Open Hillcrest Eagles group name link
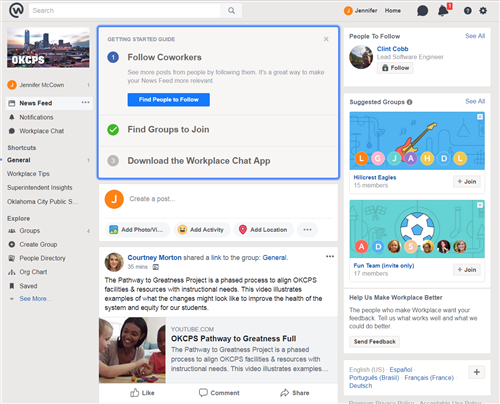Viewport: 500px width, 404px height. pos(375,177)
